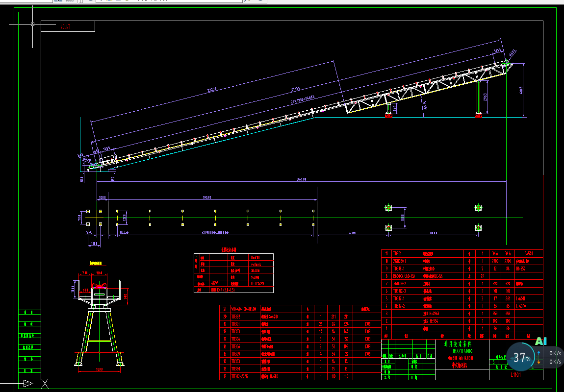This screenshot has height=392, width=564.
Task: Select the short column under 954 dimension
Action: click(388, 109)
